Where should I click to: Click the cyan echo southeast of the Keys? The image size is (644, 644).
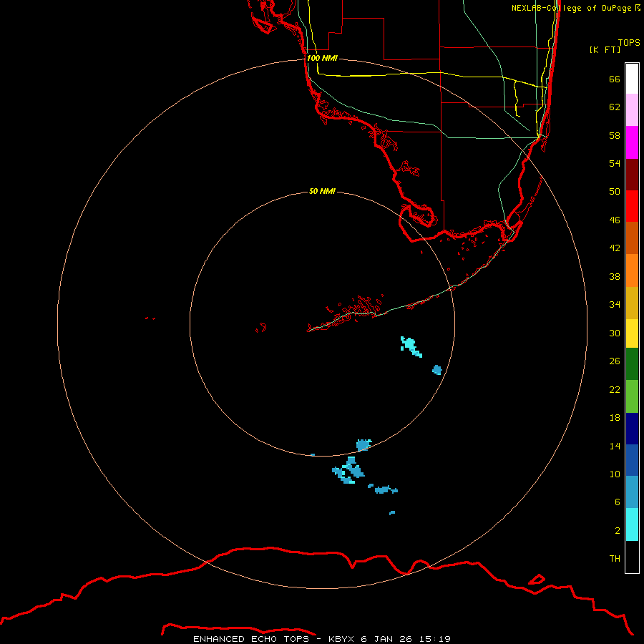coord(411,346)
